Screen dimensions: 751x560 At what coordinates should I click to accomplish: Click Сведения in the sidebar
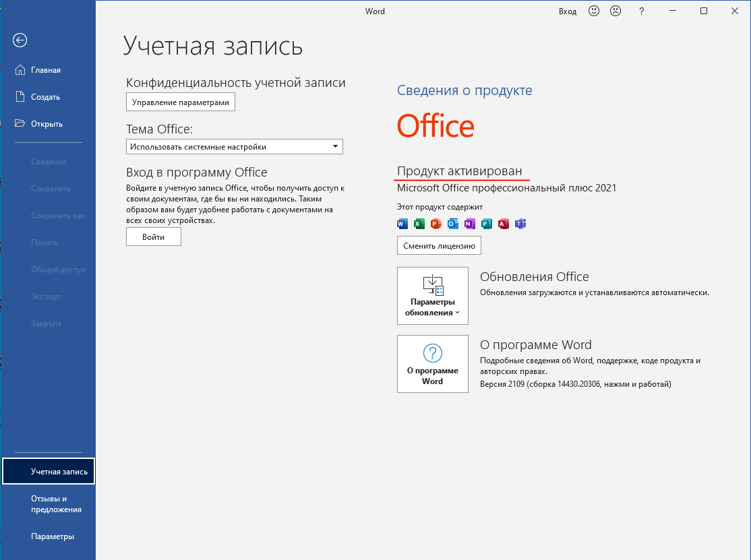49,162
